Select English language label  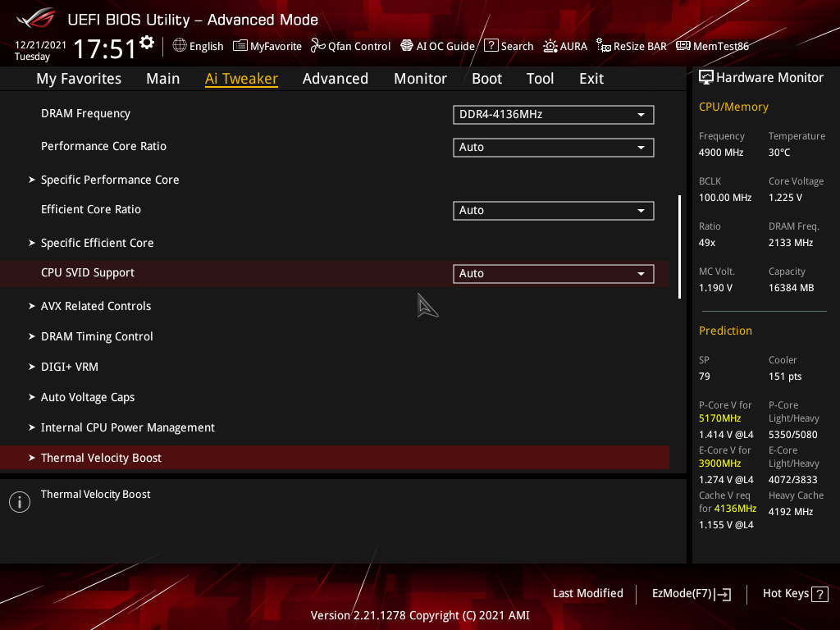click(x=206, y=47)
